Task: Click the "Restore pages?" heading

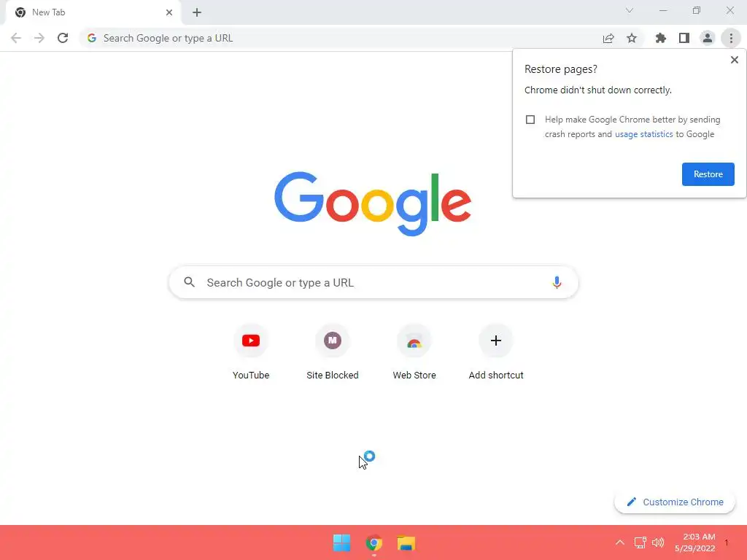Action: [x=561, y=69]
